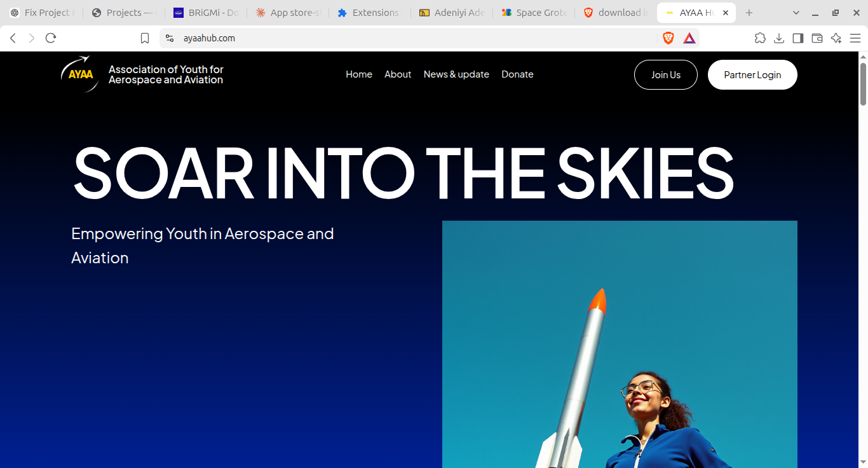Open the About page link

click(398, 74)
